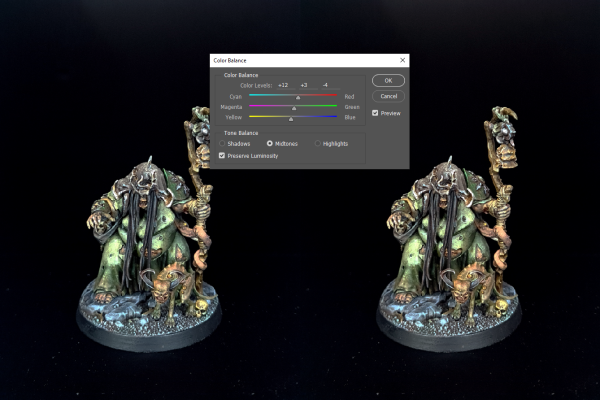Image resolution: width=600 pixels, height=400 pixels.
Task: Choose the Highlights tone option
Action: (x=318, y=143)
